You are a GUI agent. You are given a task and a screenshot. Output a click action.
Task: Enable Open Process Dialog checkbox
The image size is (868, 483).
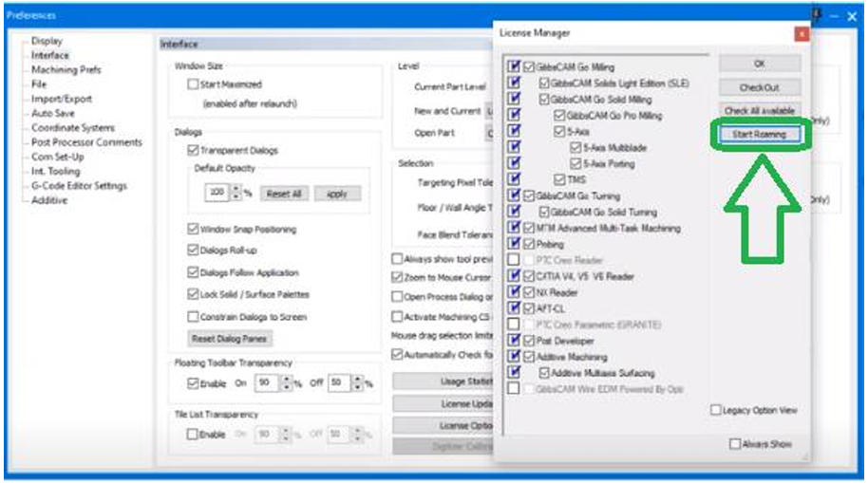tap(397, 297)
